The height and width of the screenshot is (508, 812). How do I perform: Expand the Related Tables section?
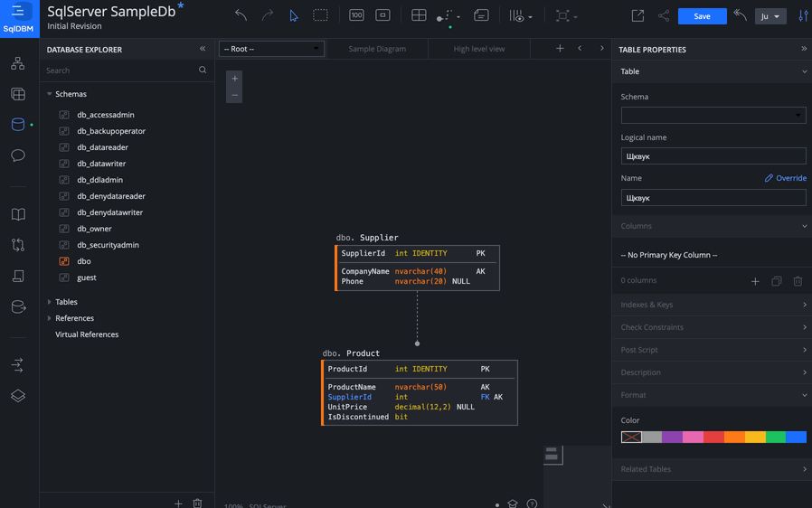point(712,469)
